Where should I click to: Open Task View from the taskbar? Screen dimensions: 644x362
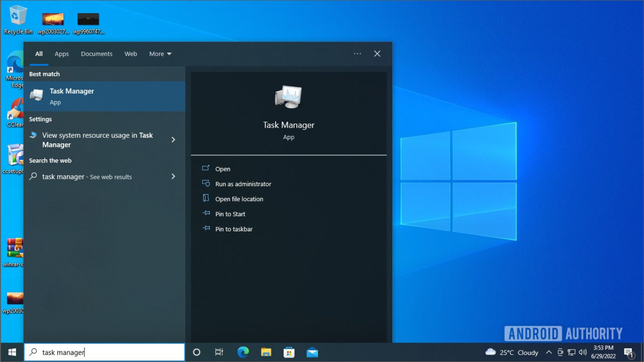(x=219, y=352)
